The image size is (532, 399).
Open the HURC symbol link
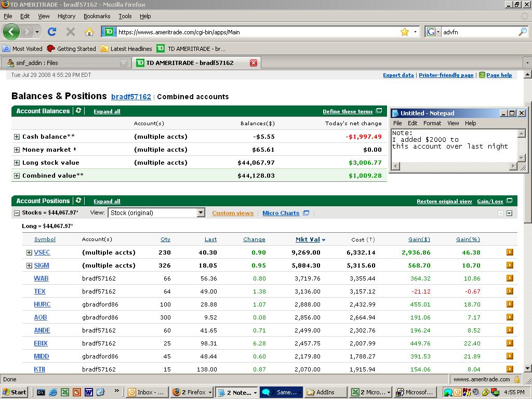pyautogui.click(x=42, y=304)
